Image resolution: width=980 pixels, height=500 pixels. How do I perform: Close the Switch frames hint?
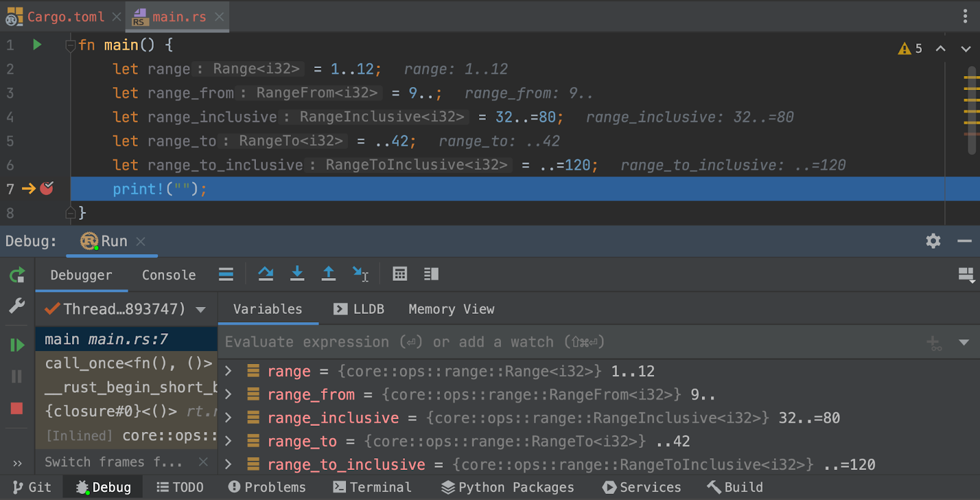coord(203,461)
